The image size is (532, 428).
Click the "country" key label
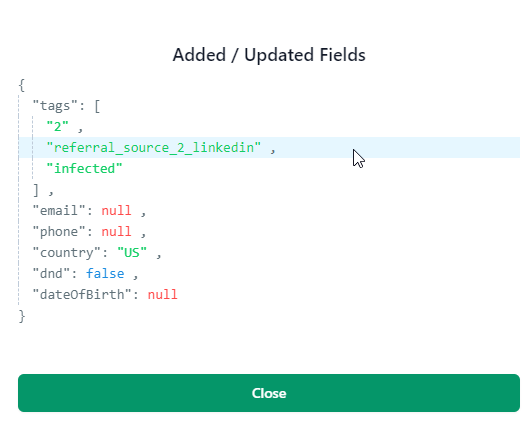67,253
